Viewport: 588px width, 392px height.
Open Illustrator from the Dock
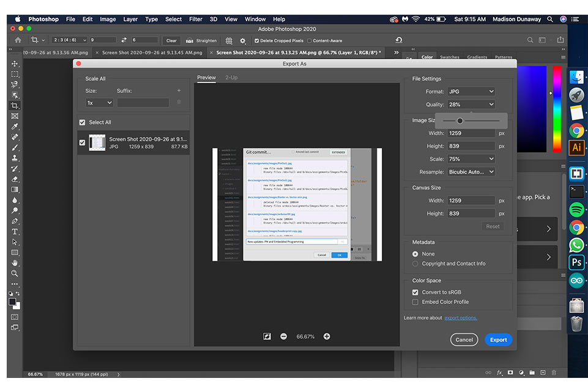pyautogui.click(x=576, y=147)
